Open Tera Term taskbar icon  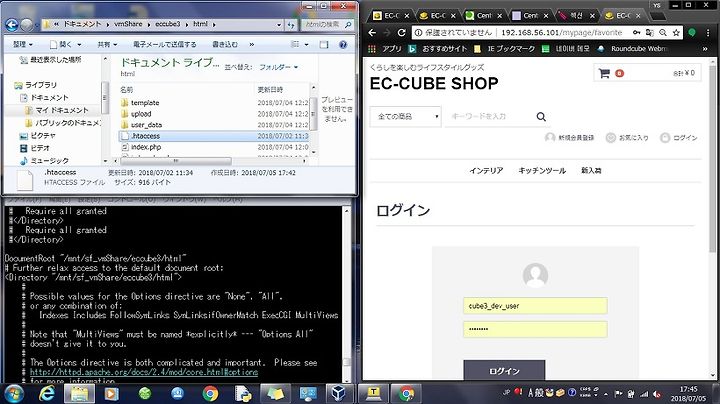[x=373, y=393]
